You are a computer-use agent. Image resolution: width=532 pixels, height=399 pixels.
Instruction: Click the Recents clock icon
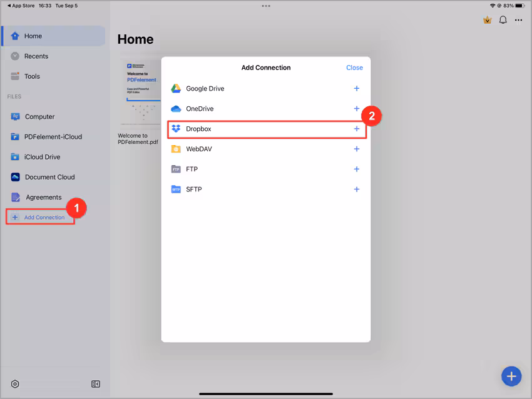[x=15, y=56]
